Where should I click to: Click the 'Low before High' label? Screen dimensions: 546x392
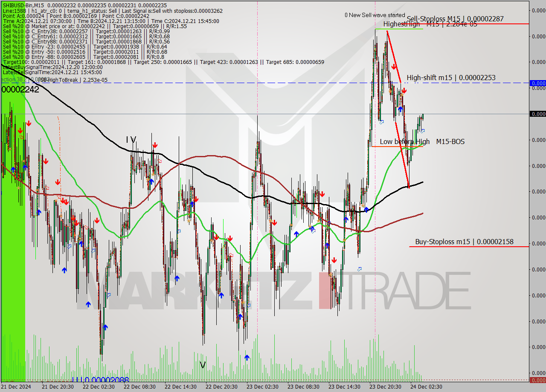(x=405, y=141)
